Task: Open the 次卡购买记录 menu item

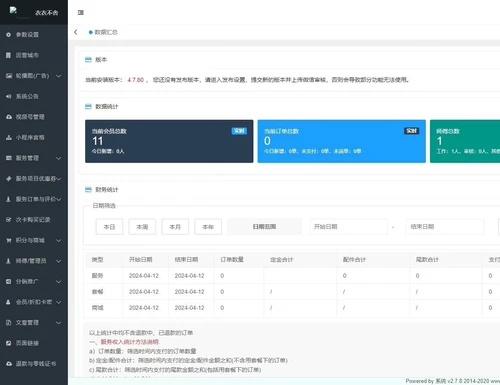Action: pos(34,220)
